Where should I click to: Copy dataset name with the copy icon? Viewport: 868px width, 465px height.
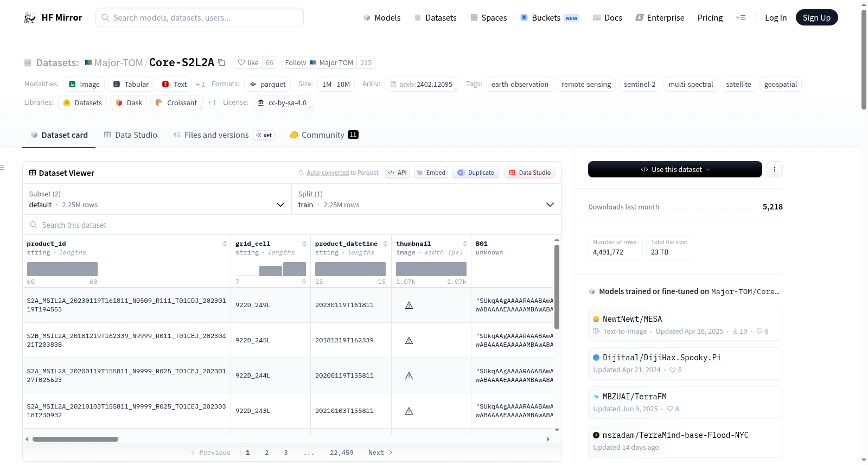coord(221,62)
